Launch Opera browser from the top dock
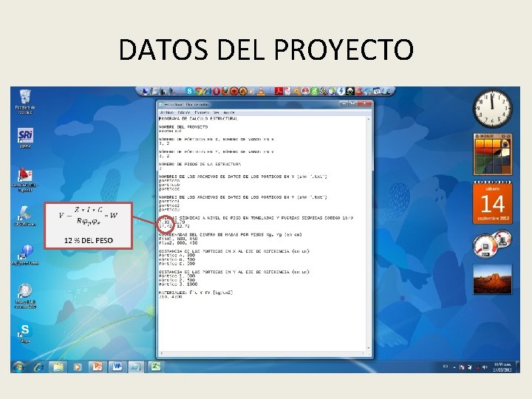The width and height of the screenshot is (532, 399). (216, 91)
